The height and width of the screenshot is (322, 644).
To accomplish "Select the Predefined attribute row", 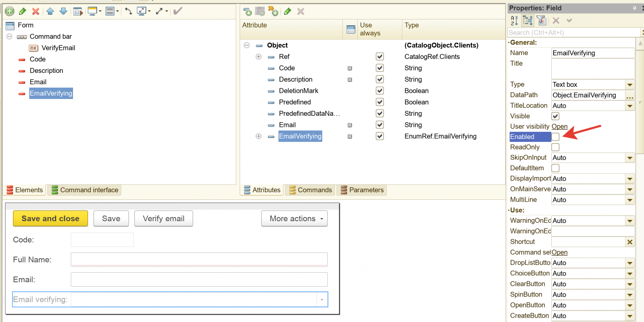I will click(x=295, y=102).
